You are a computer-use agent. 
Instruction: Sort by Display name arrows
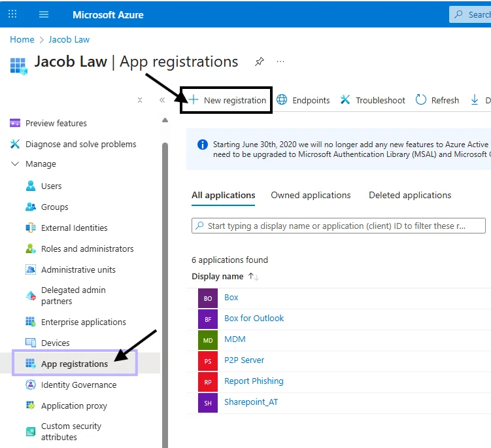tap(253, 276)
